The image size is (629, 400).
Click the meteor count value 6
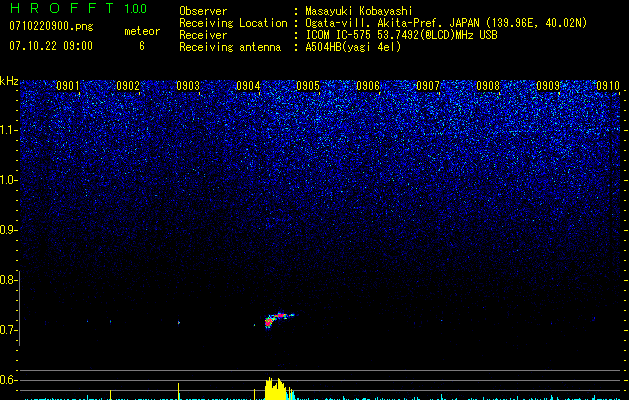point(142,46)
